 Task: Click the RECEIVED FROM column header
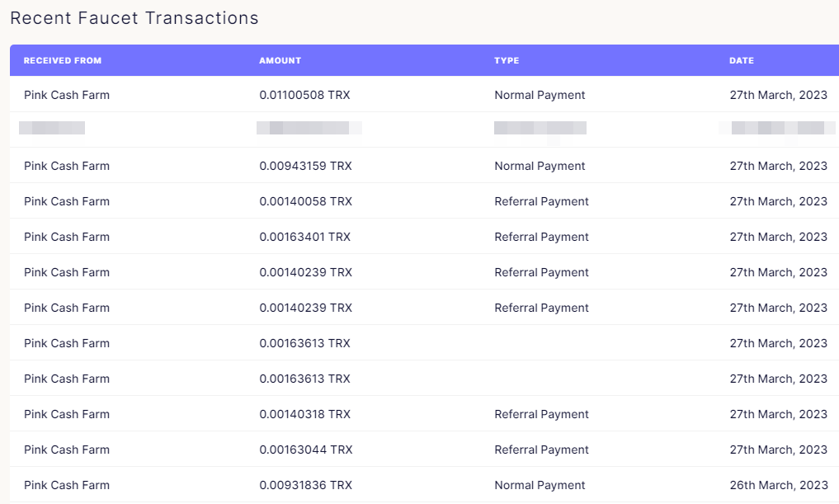(63, 60)
